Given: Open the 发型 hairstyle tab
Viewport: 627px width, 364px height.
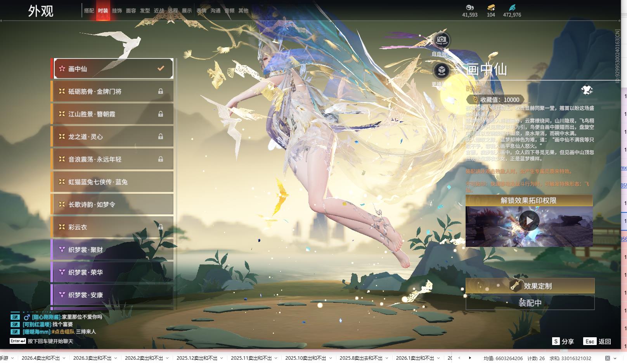Looking at the screenshot, I should 145,11.
